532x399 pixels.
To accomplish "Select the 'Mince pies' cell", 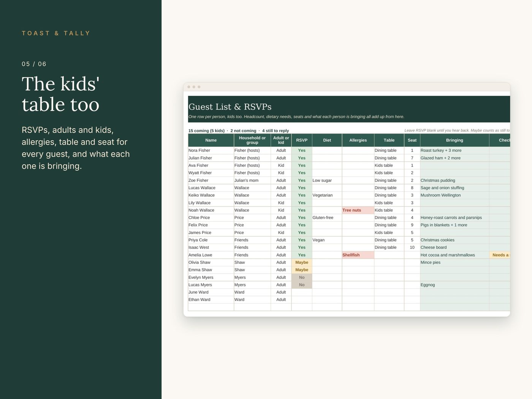I will tap(454, 263).
